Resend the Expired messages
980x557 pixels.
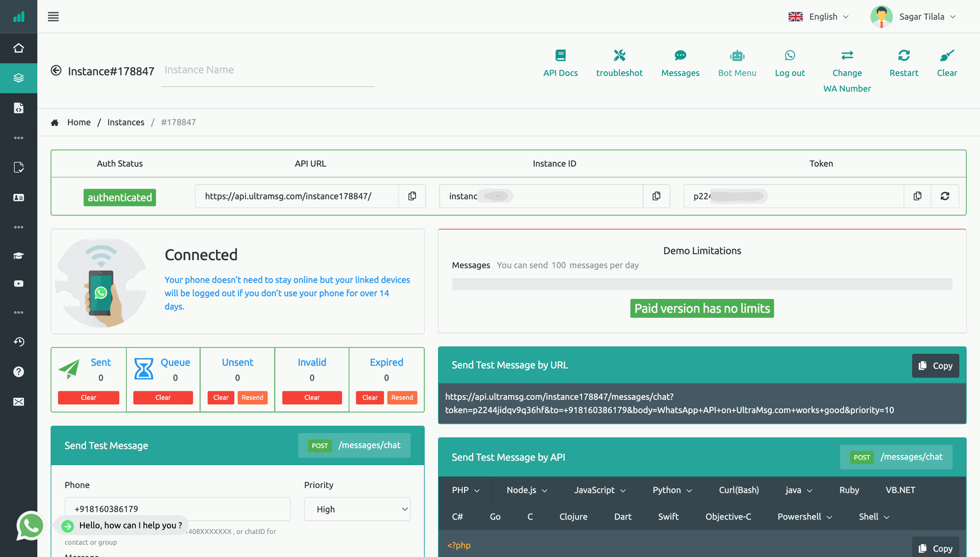(402, 398)
